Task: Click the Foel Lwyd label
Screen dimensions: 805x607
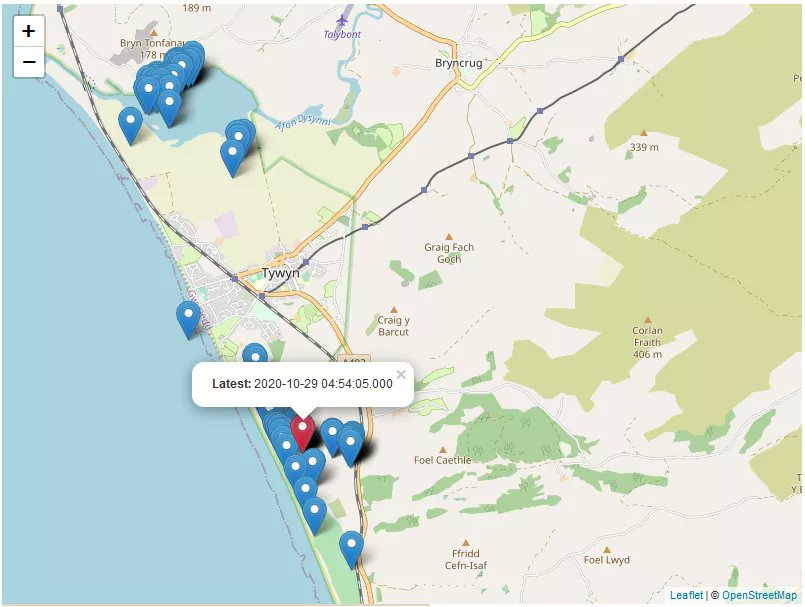Action: pyautogui.click(x=606, y=560)
